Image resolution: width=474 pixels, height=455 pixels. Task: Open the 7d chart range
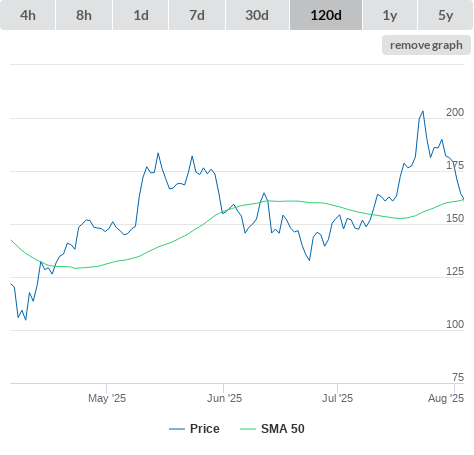pyautogui.click(x=197, y=15)
